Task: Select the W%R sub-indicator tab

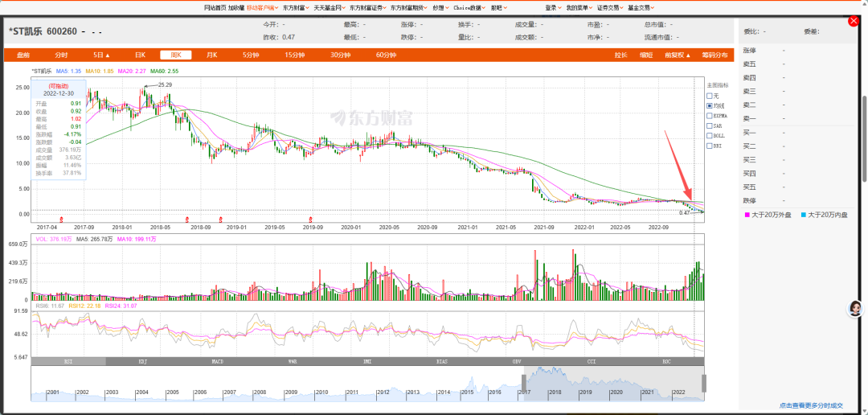Action: click(x=293, y=361)
